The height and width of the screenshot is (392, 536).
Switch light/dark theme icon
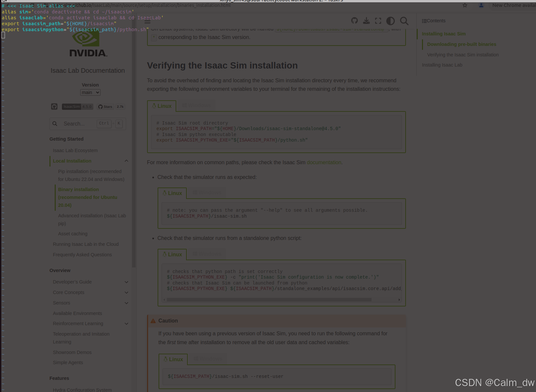(391, 21)
